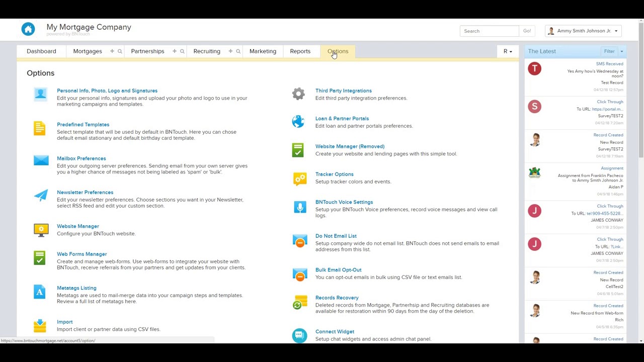This screenshot has width=644, height=362.
Task: Click the Loan & Partner Portals globe icon
Action: pyautogui.click(x=298, y=122)
